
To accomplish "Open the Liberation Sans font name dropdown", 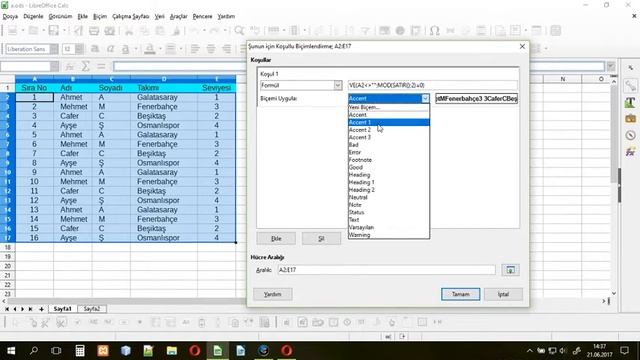I will (x=54, y=49).
